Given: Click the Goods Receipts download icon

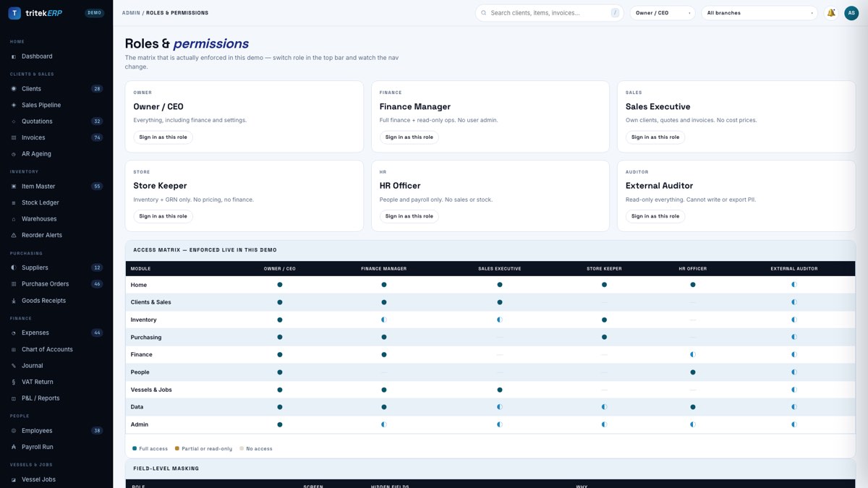Looking at the screenshot, I should 14,301.
